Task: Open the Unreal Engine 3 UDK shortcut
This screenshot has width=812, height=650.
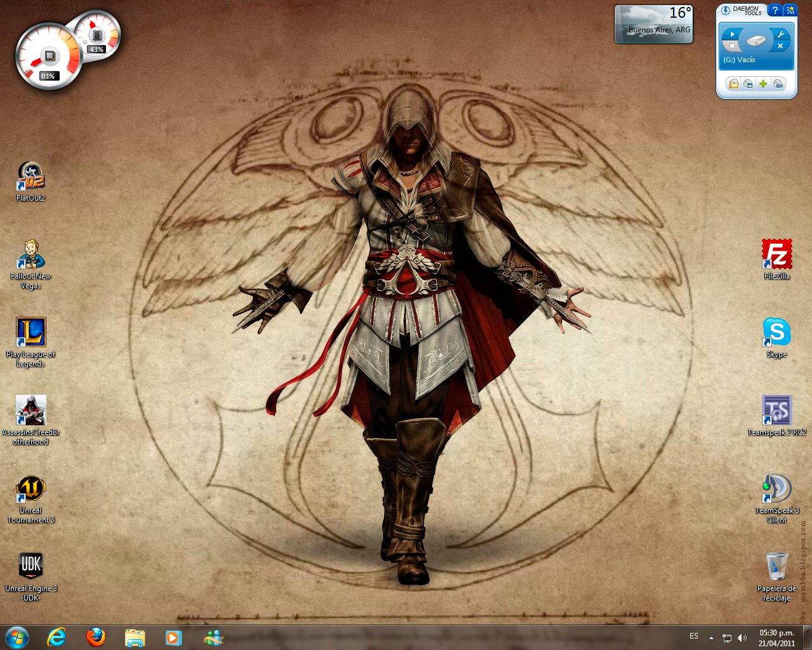Action: point(30,576)
